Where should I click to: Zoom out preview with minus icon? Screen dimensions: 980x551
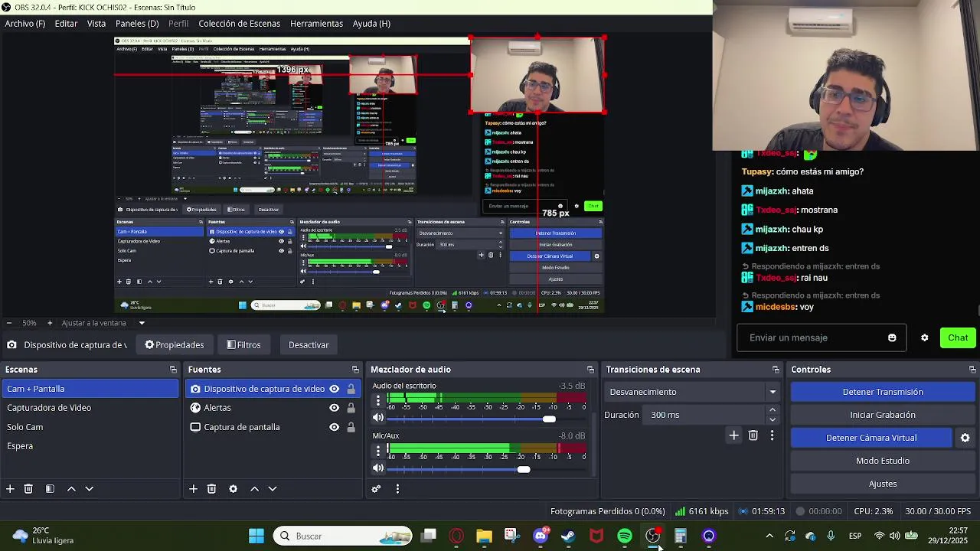(9, 323)
